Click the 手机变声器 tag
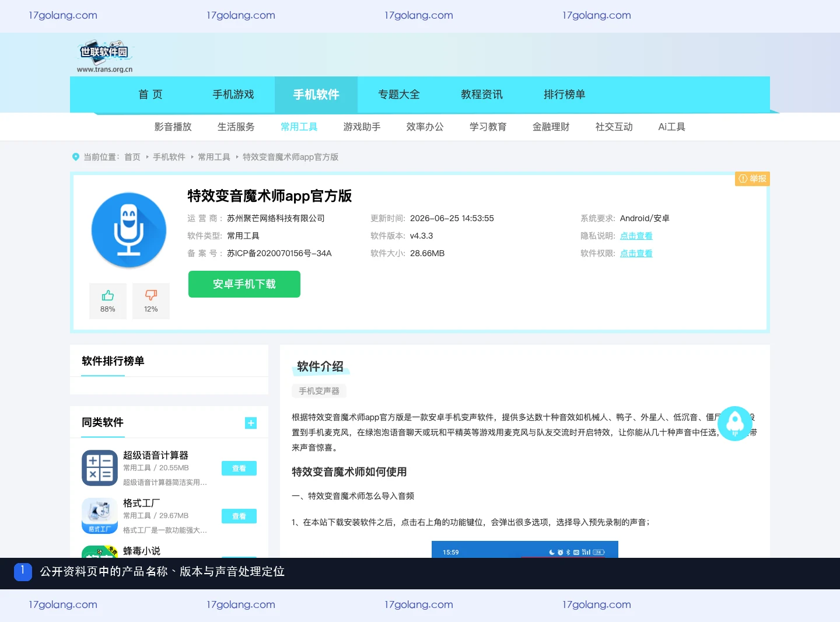 319,391
